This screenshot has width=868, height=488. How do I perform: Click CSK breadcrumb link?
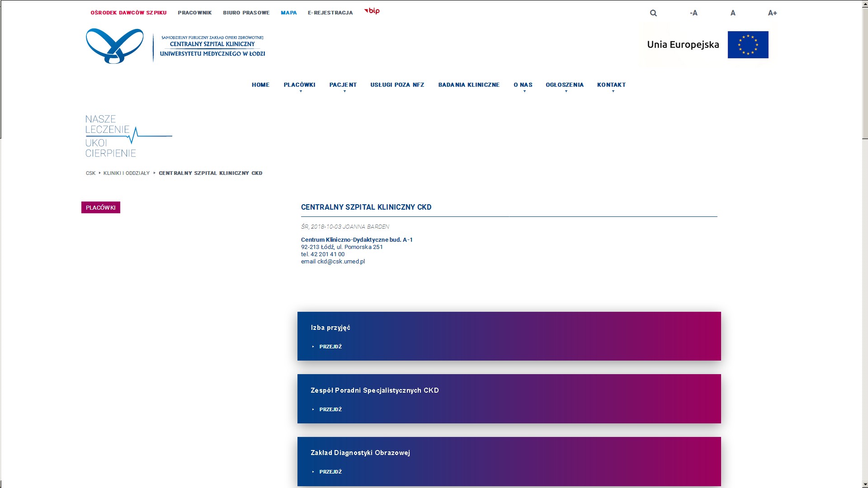91,173
